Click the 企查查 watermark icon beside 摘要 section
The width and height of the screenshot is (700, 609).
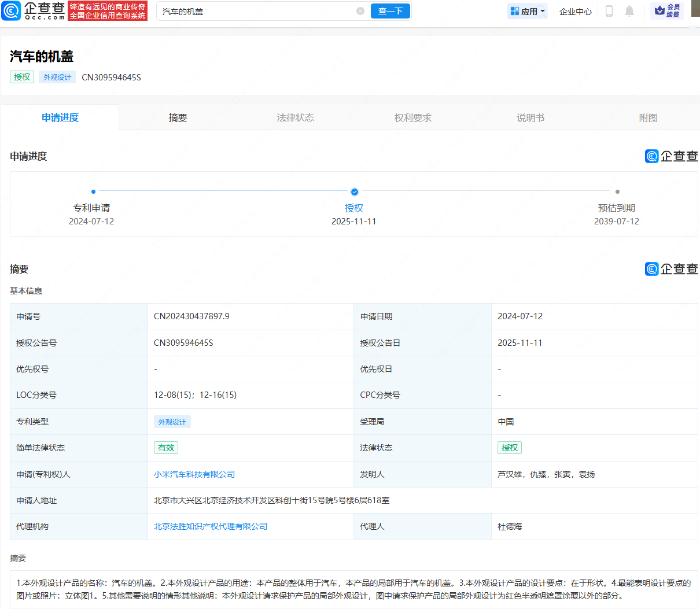point(651,268)
